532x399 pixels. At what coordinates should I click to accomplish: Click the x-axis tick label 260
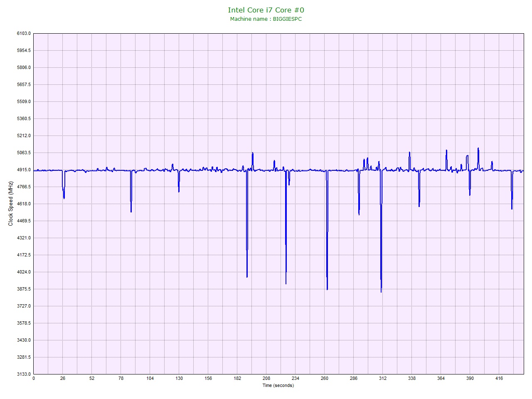point(325,378)
